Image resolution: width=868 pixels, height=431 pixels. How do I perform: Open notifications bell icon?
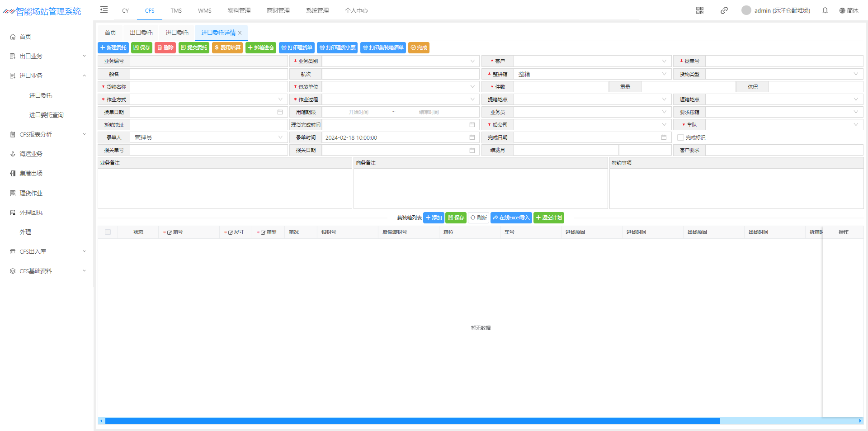(825, 10)
